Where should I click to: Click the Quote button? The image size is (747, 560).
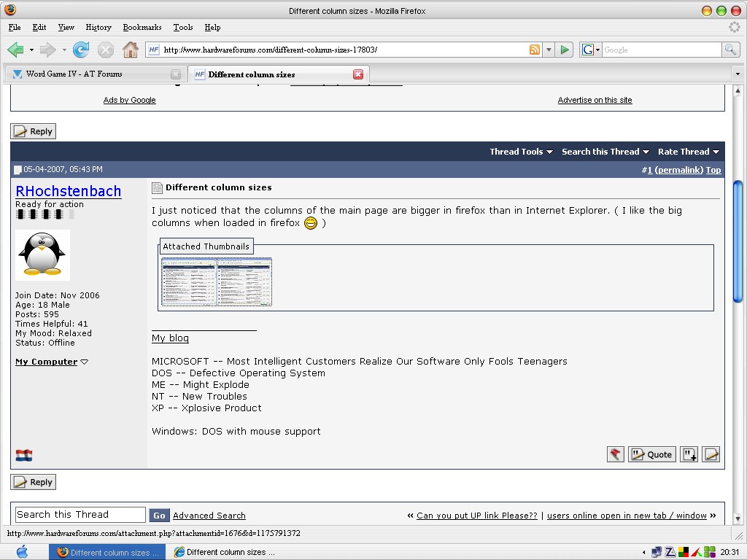651,454
